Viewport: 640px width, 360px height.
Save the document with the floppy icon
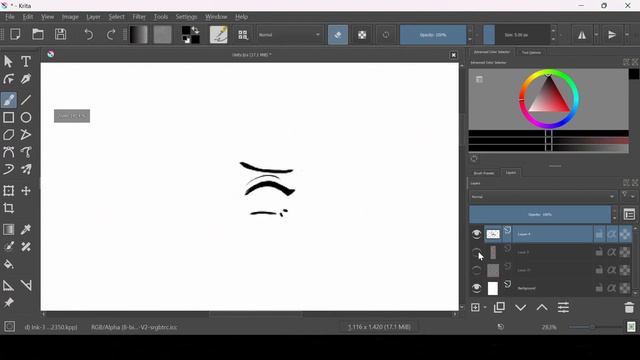point(60,34)
